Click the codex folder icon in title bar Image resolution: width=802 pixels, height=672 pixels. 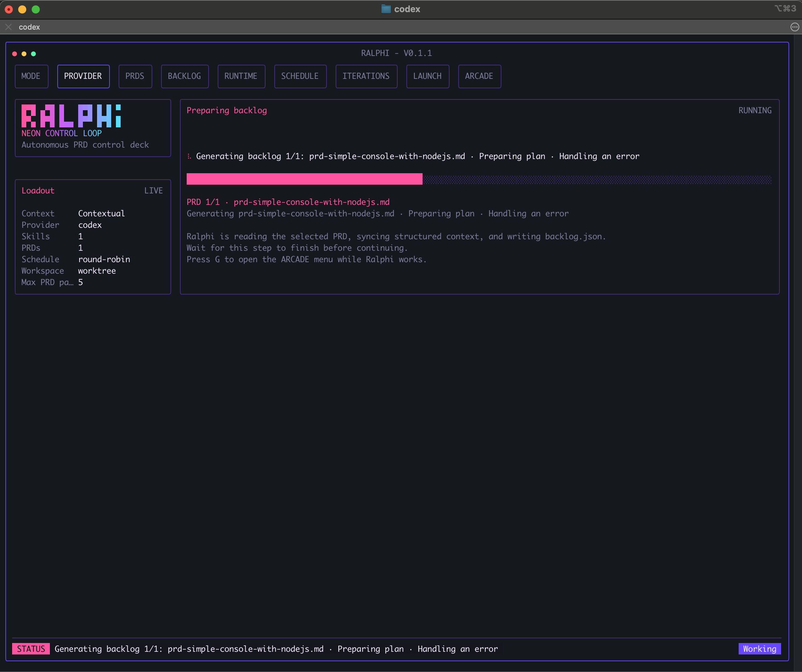pos(386,9)
